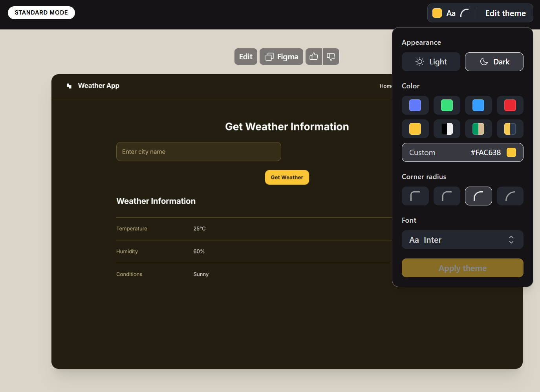540x392 pixels.
Task: Click the Get Weather Information heading
Action: pyautogui.click(x=287, y=126)
